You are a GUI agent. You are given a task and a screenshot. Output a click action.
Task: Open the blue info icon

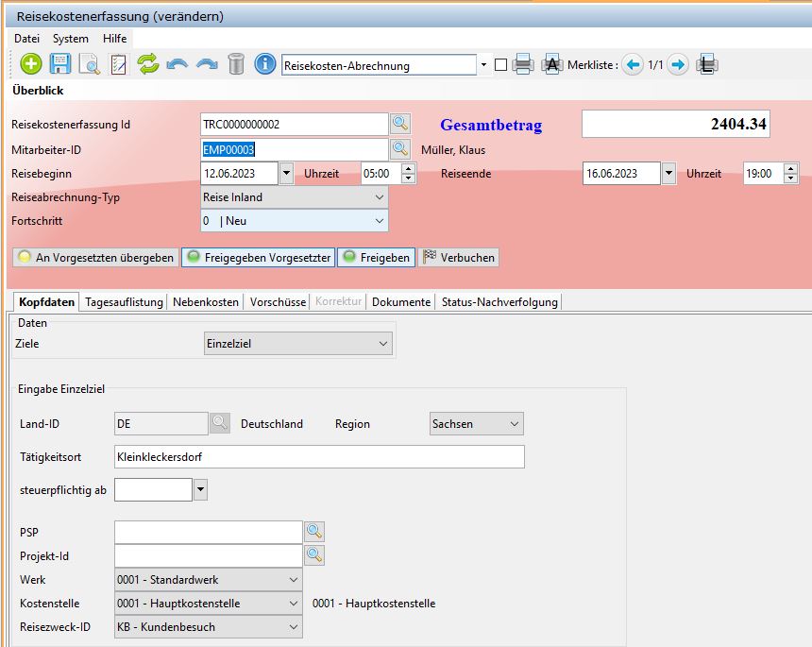265,64
